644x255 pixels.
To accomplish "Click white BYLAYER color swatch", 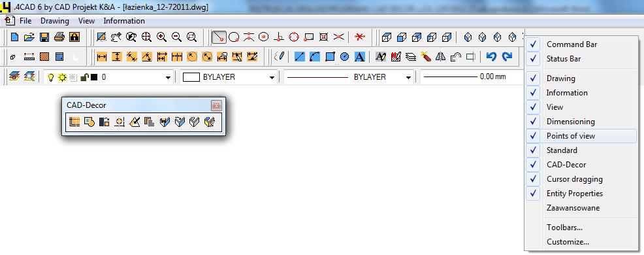I will click(x=191, y=77).
